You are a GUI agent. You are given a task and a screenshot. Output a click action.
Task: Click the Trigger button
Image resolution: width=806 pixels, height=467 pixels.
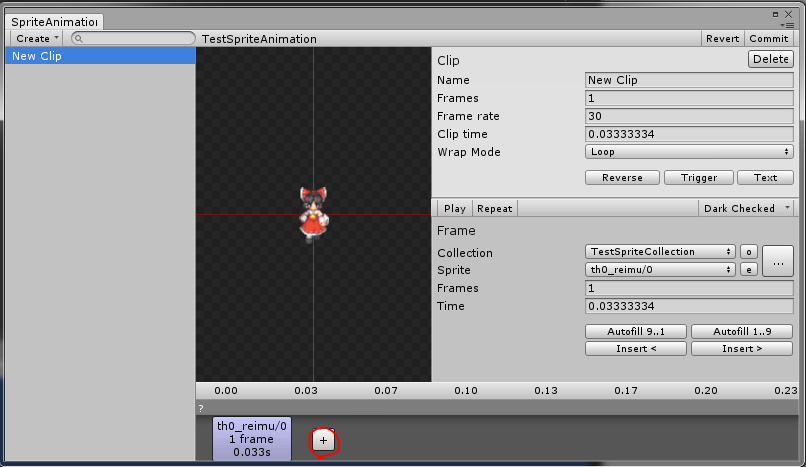pos(699,178)
